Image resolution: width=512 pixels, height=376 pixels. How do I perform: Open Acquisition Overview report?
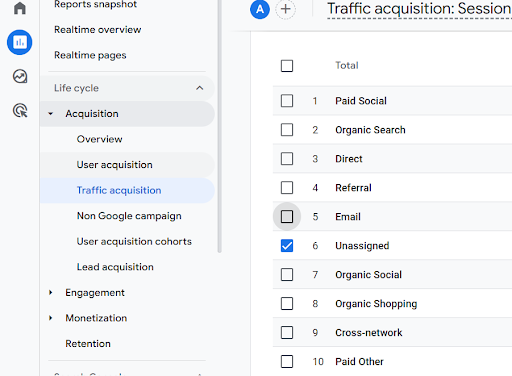(99, 139)
